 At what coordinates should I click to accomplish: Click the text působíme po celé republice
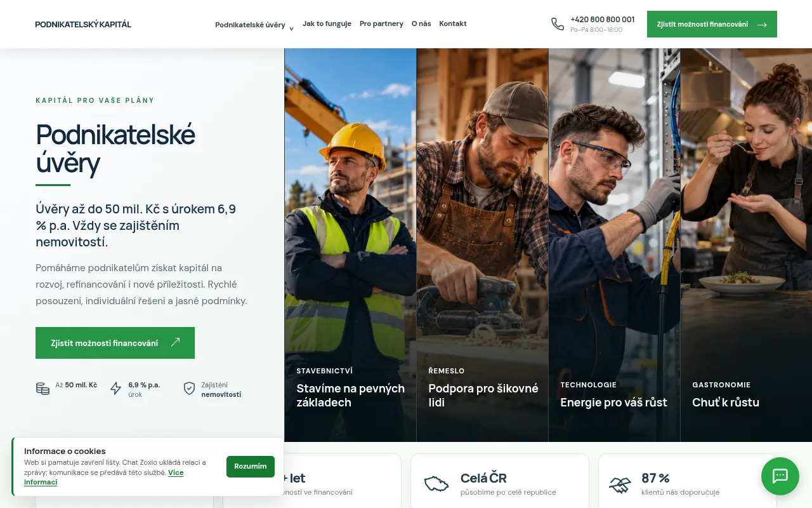(x=508, y=492)
